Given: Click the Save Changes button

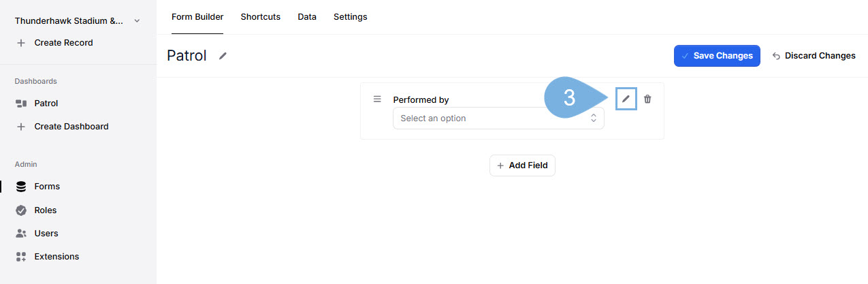Looking at the screenshot, I should pyautogui.click(x=717, y=56).
